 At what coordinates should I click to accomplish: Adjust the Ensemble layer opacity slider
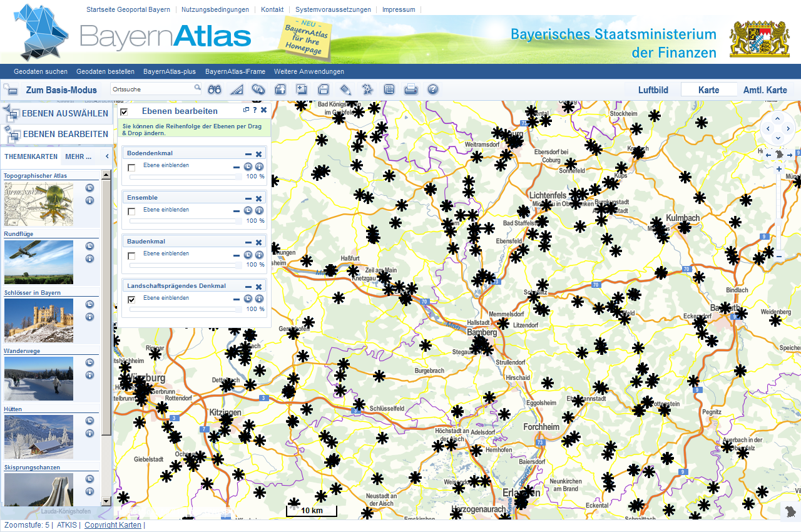[185, 221]
